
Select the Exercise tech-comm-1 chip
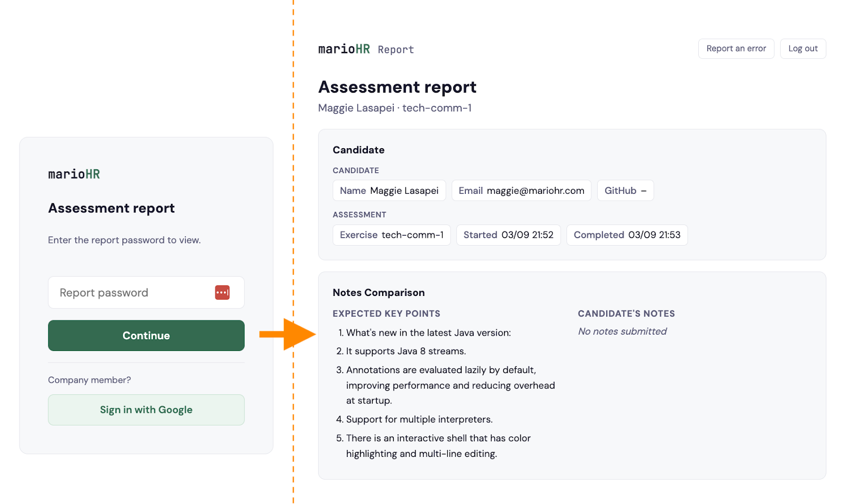click(x=391, y=235)
